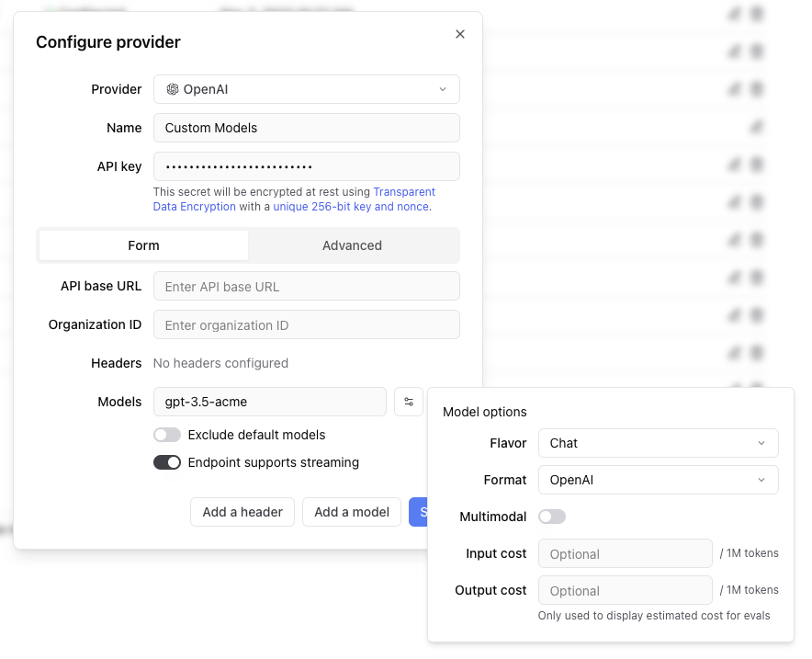
Task: Click the Add a header button
Action: [x=242, y=512]
